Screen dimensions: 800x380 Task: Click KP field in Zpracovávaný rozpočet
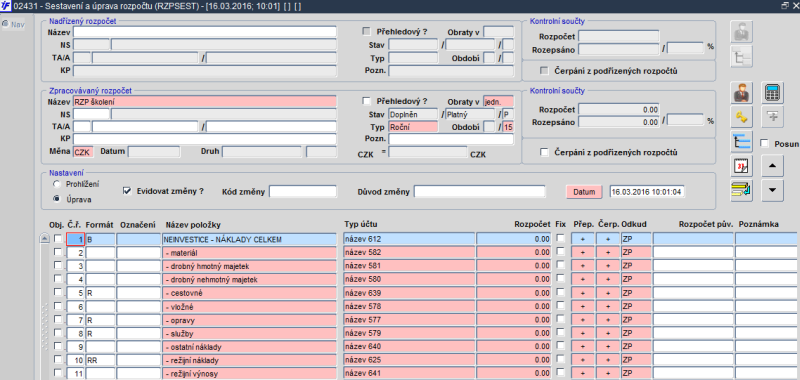[205, 139]
